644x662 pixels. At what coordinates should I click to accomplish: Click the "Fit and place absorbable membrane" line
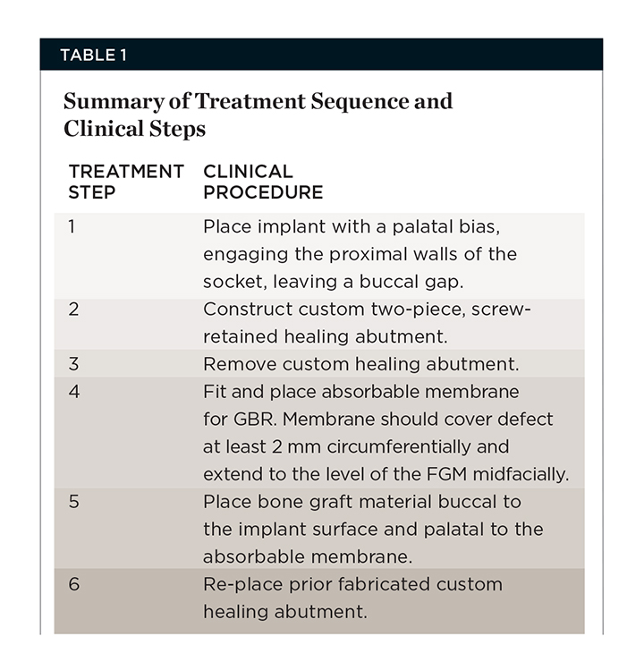tap(360, 392)
